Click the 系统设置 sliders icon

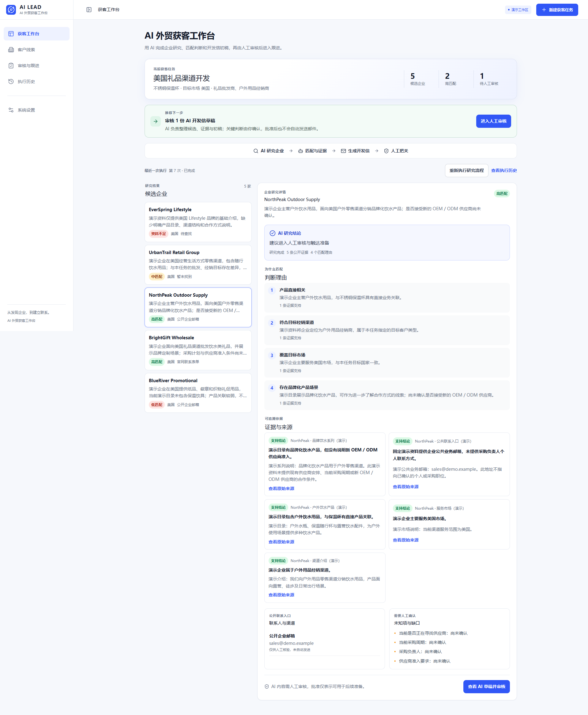click(x=11, y=110)
